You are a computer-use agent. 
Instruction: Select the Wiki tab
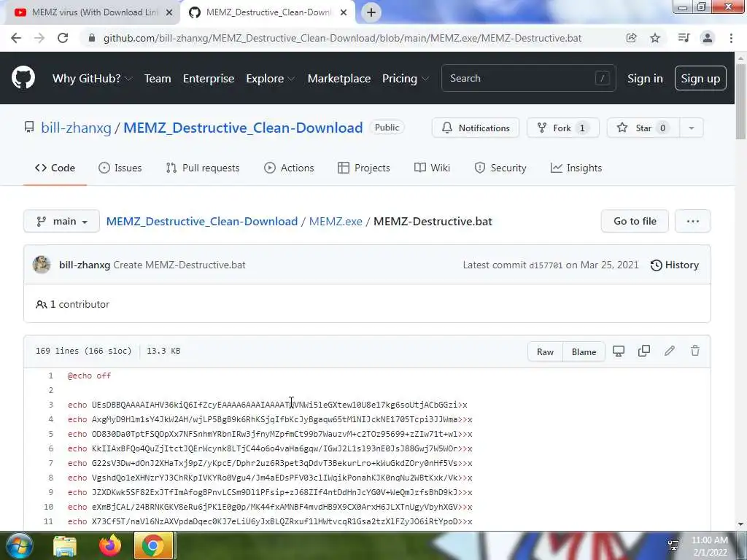(432, 168)
